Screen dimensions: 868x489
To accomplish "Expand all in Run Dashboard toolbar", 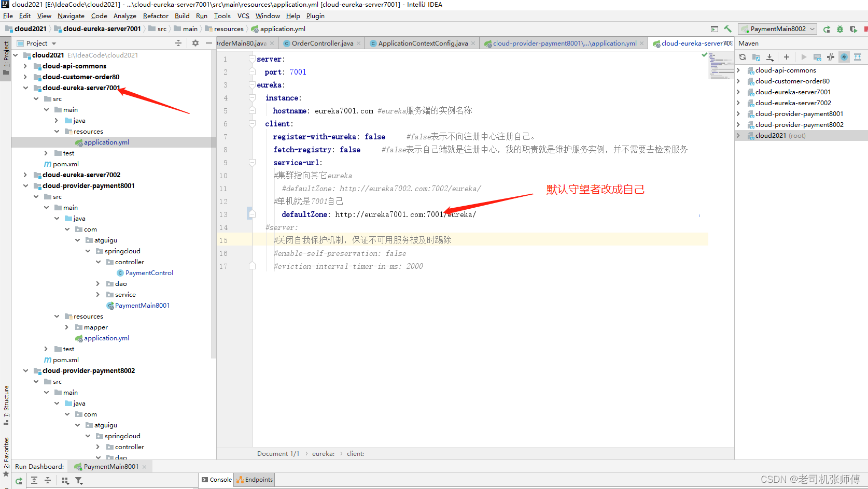I will click(34, 481).
